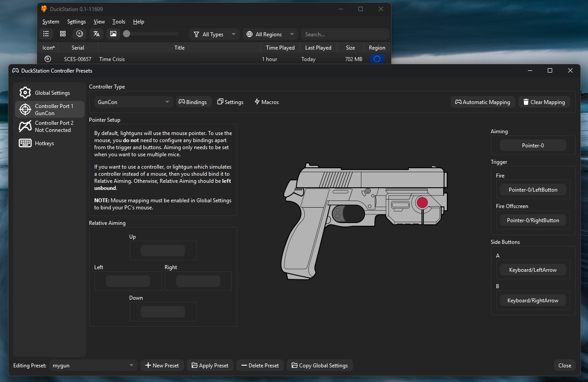The width and height of the screenshot is (588, 382).
Task: Click the controller icon in Presets title bar
Action: tap(15, 70)
